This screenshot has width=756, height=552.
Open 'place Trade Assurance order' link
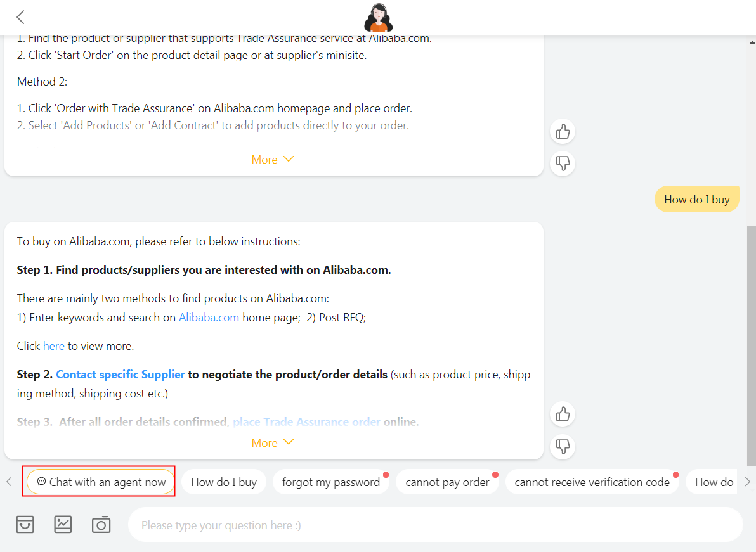pyautogui.click(x=306, y=422)
